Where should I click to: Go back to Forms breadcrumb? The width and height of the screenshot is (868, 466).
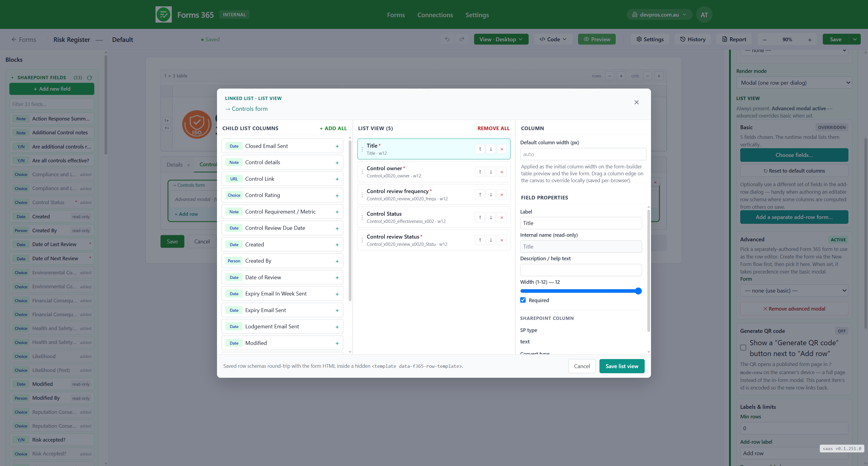click(x=24, y=40)
